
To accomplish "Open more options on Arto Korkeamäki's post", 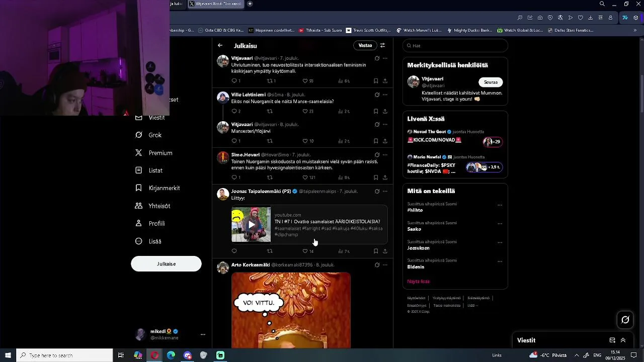I will [x=385, y=265].
